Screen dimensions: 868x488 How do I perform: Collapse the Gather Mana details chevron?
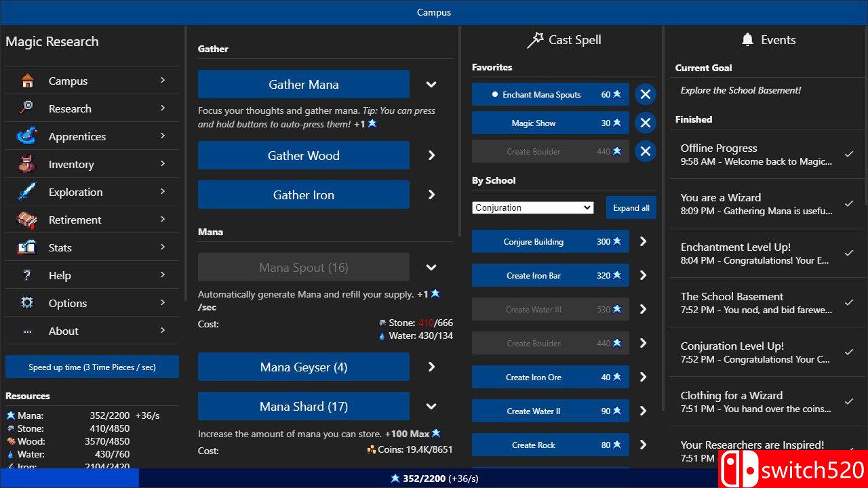click(x=431, y=85)
